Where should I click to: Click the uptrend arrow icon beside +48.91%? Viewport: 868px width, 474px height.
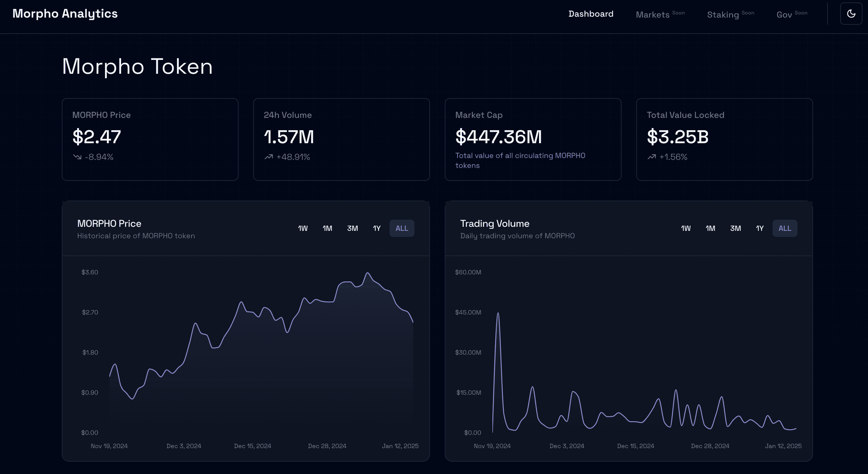tap(268, 157)
